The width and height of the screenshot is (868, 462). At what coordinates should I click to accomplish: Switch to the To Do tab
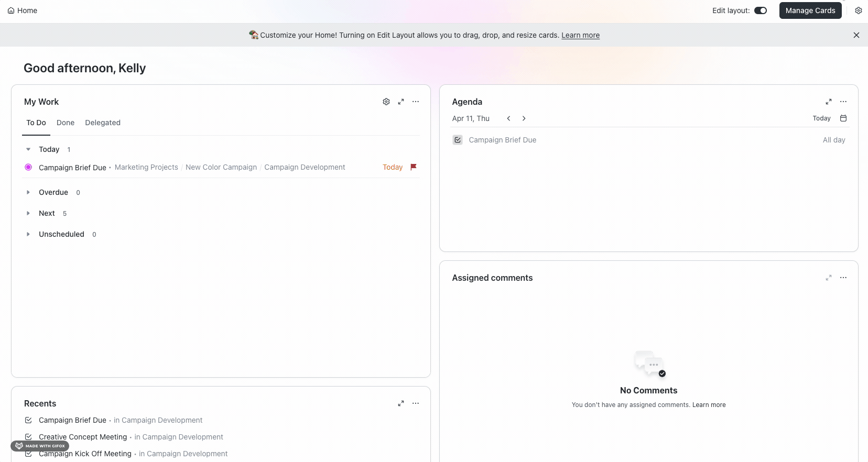(36, 123)
